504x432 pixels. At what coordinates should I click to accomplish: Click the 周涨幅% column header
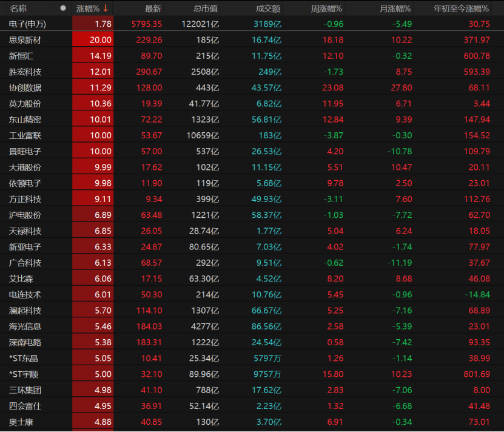coord(327,8)
